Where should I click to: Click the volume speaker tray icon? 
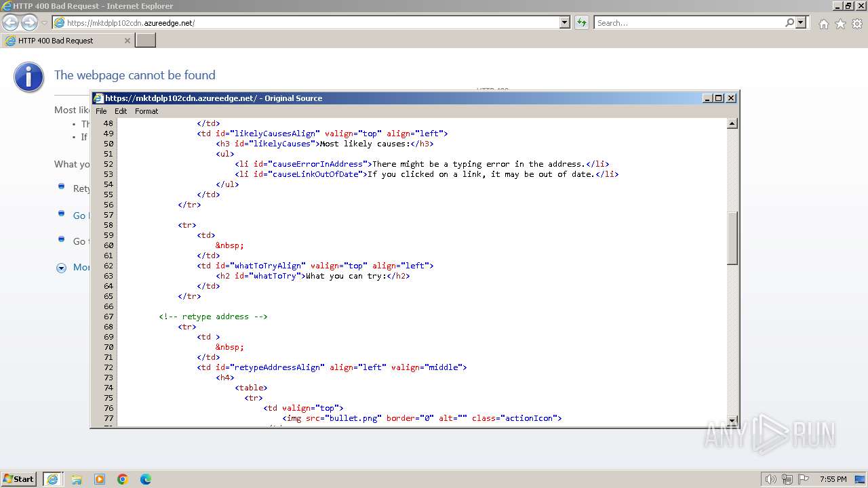[770, 479]
